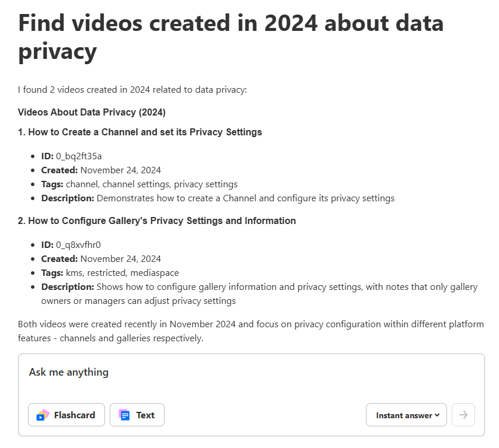Click the Flashcard icon in the prompt box
The image size is (499, 448).
[x=43, y=415]
